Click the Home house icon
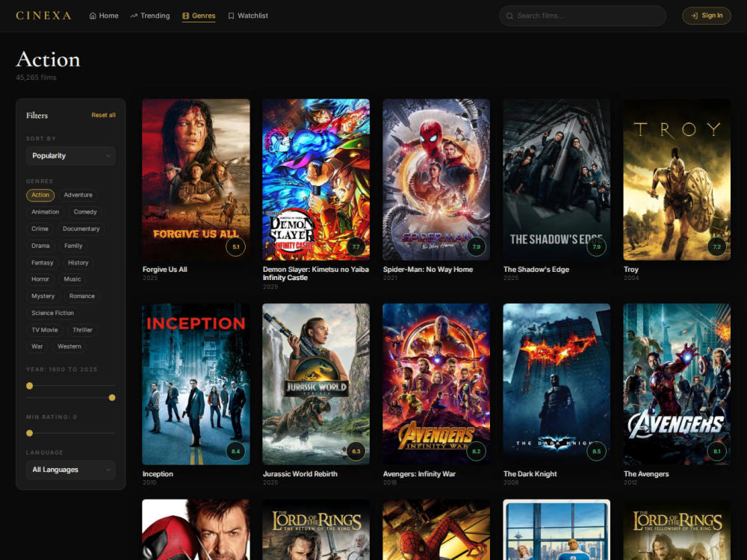Image resolution: width=747 pixels, height=560 pixels. click(93, 16)
